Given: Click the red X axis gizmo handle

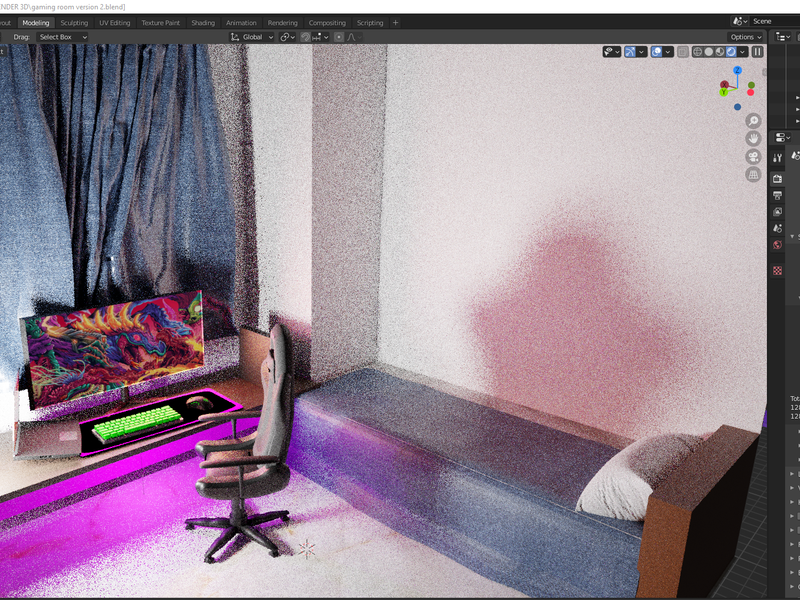Looking at the screenshot, I should pos(724,85).
